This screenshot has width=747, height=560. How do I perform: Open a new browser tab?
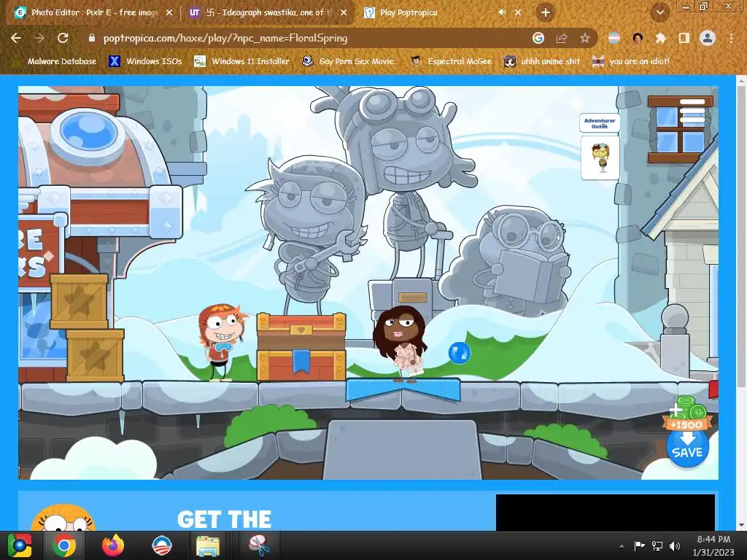(x=546, y=12)
